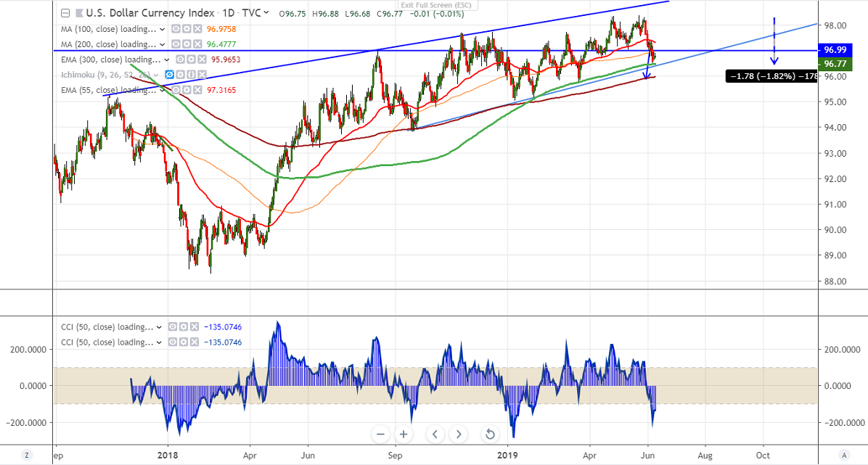Select the EMA 300 value 95.9653
This screenshot has width=868, height=465.
[225, 59]
